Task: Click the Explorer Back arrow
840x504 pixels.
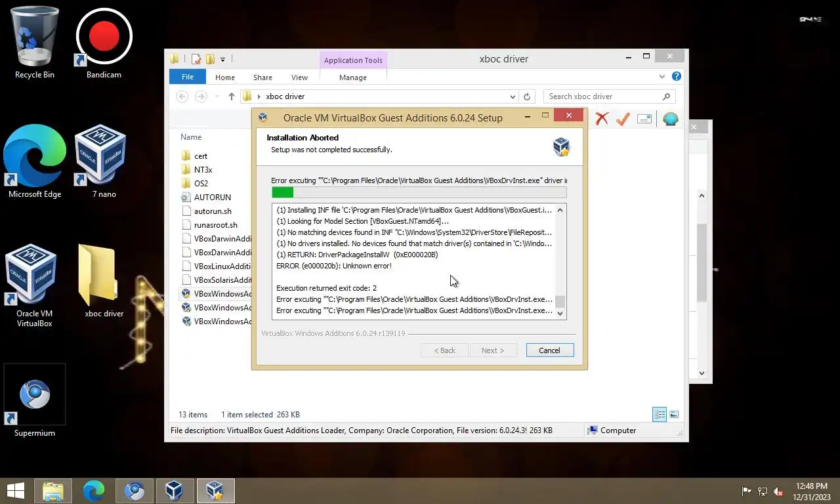Action: 182,96
